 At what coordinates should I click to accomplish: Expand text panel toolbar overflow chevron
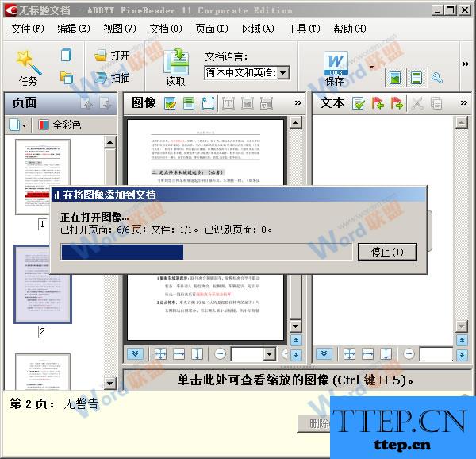point(463,103)
